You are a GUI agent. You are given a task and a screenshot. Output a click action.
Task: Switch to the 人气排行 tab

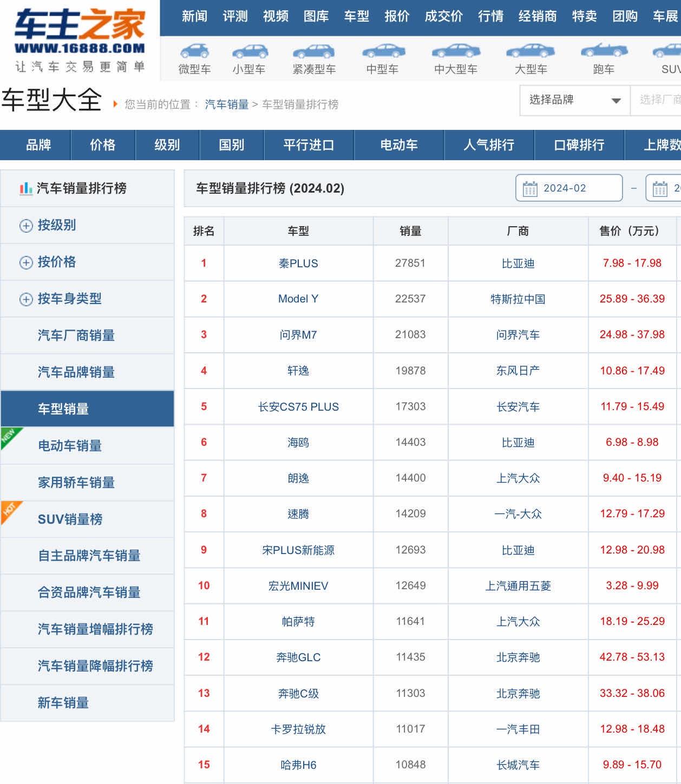pos(489,145)
